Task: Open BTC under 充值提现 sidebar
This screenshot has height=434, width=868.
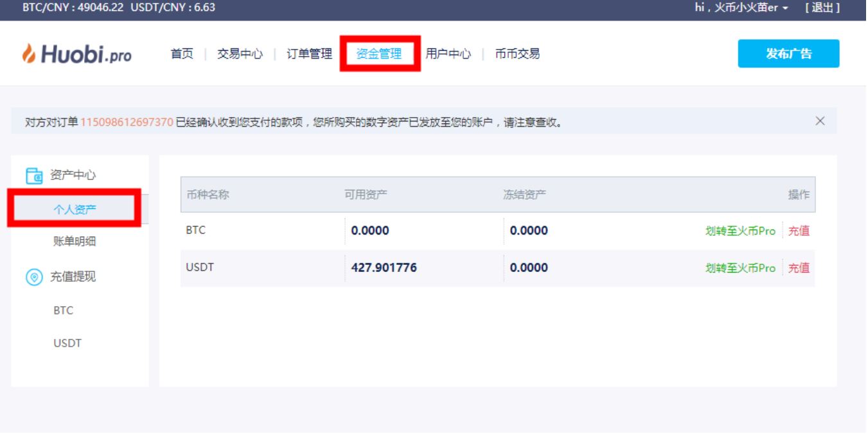Action: (64, 311)
